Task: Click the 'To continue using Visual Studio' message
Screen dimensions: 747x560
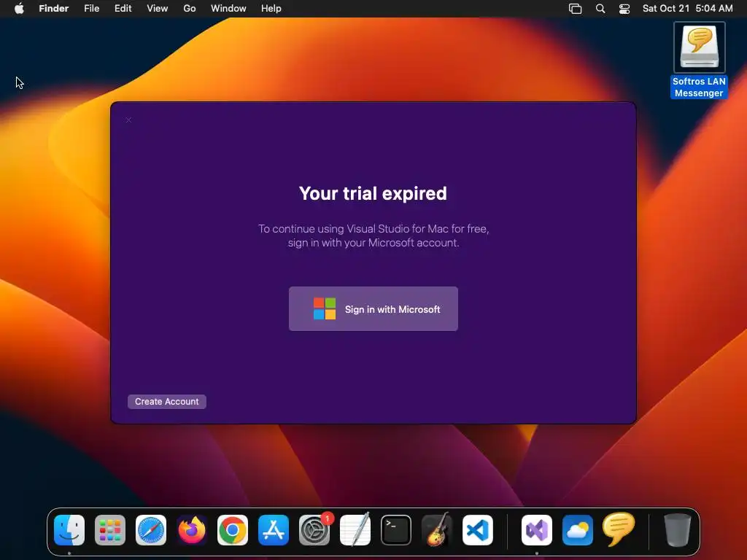Action: (373, 236)
